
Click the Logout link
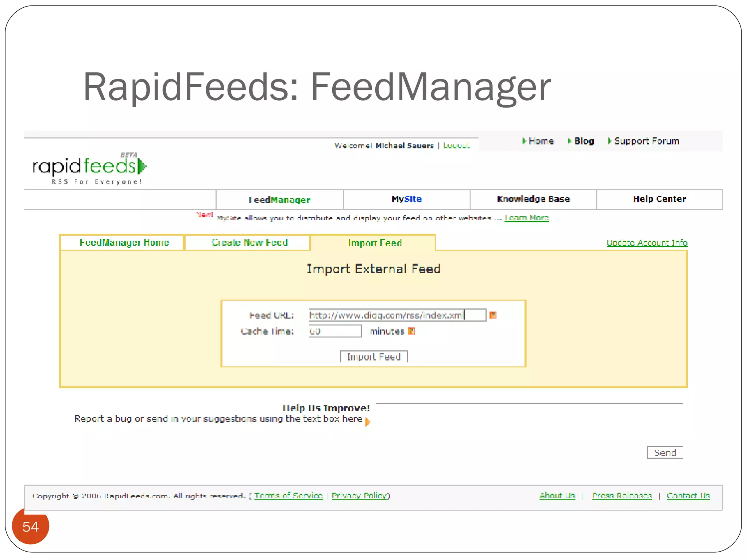pos(456,146)
